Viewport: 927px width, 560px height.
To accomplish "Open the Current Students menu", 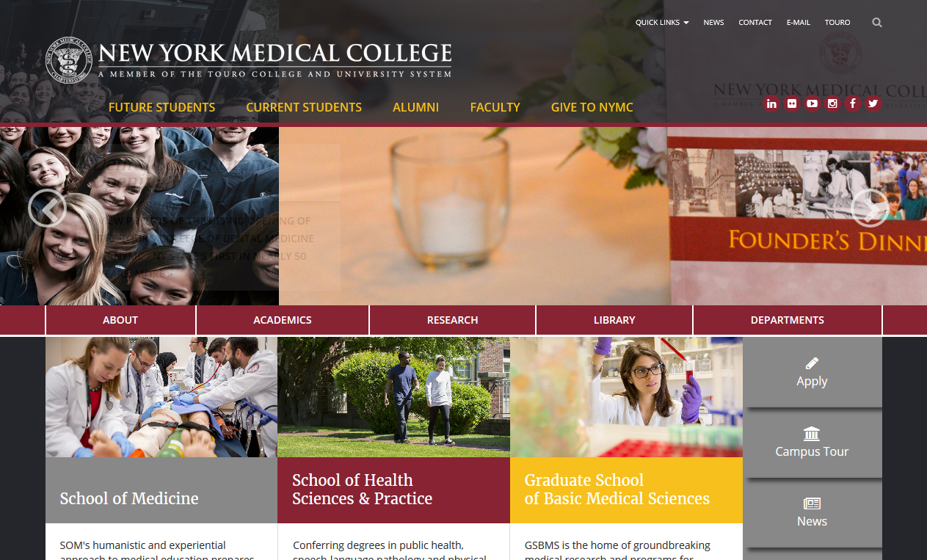I will (x=304, y=107).
